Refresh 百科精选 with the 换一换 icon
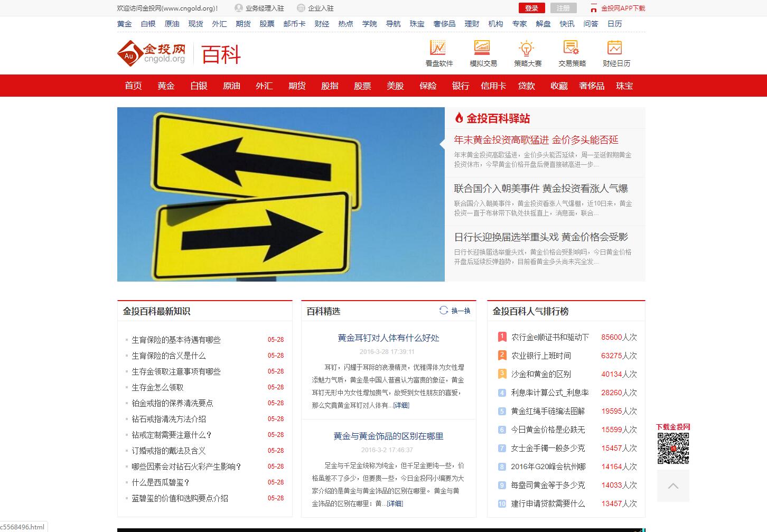767x532 pixels. point(443,311)
